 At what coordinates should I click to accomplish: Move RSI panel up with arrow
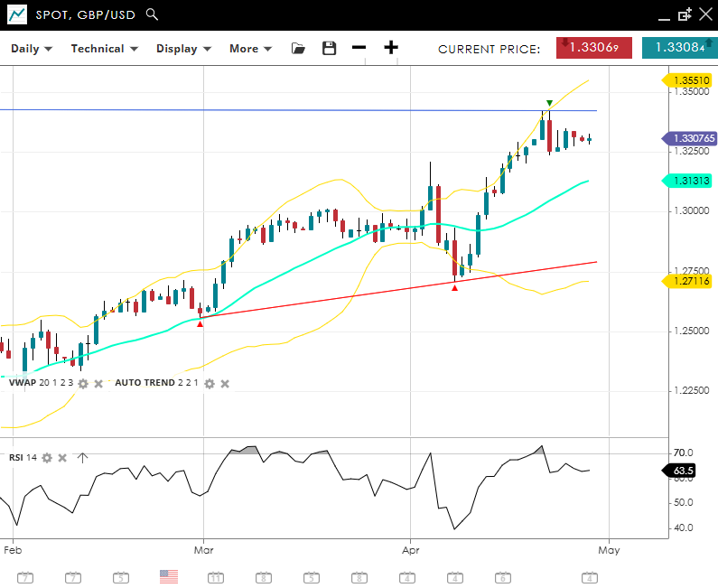click(x=82, y=458)
